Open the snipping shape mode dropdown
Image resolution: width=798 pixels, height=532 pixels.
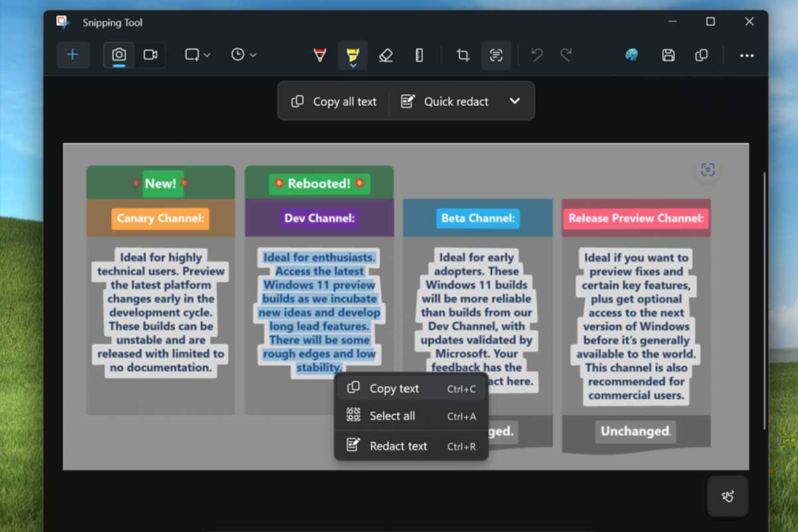click(x=198, y=55)
